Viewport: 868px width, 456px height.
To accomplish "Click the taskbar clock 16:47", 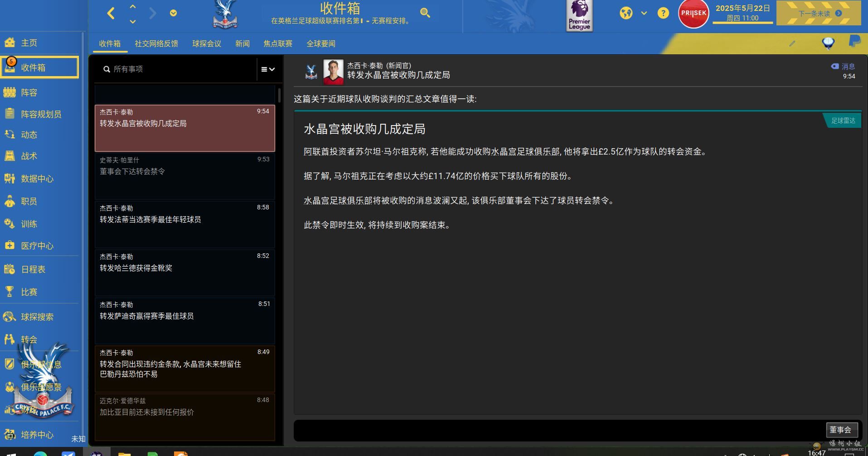I will click(x=816, y=453).
